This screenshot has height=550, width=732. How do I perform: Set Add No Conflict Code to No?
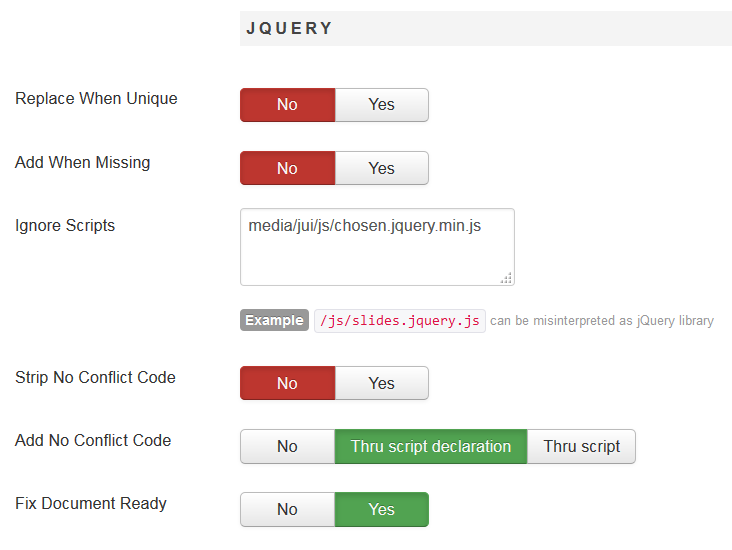pos(287,447)
